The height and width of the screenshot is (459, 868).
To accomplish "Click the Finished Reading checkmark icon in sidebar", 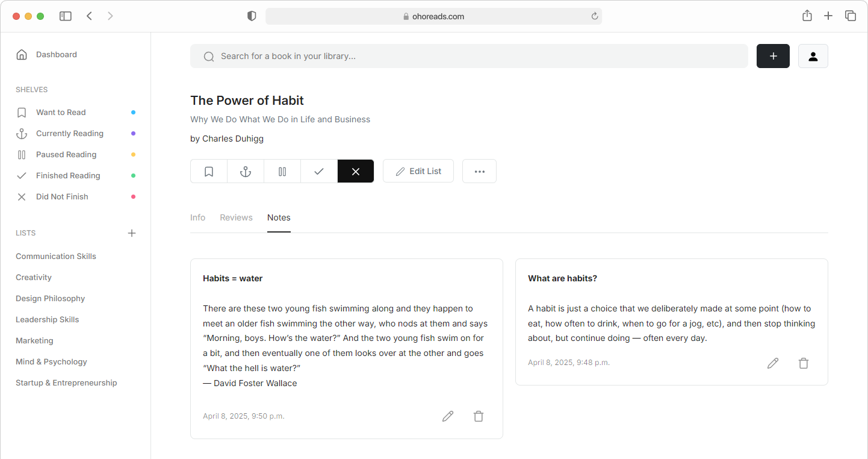I will click(x=22, y=176).
